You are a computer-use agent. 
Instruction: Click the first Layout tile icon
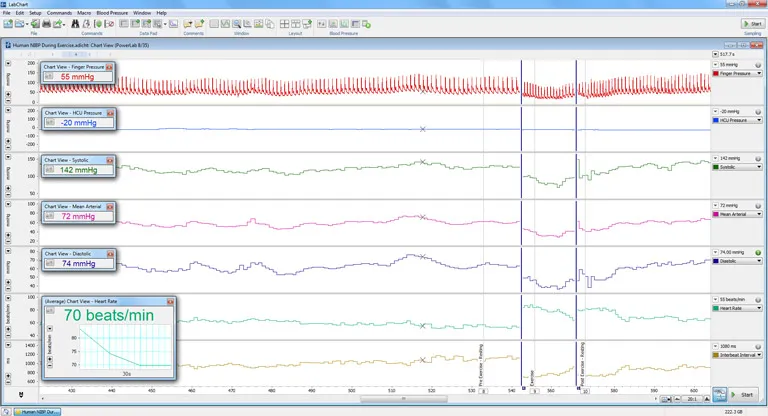click(284, 23)
